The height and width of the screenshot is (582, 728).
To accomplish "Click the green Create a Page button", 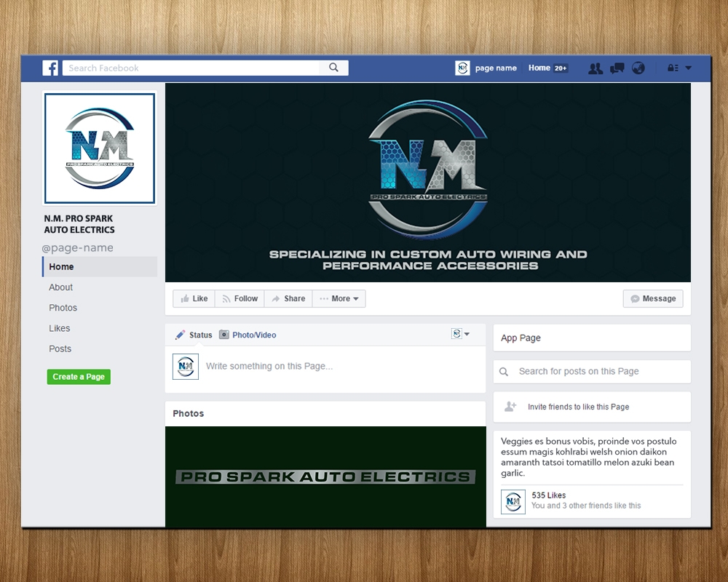I will [79, 376].
